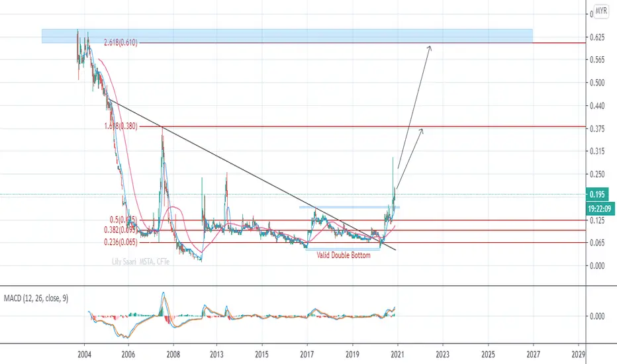Click the 2008 time axis label
617x364 pixels.
[x=173, y=355]
